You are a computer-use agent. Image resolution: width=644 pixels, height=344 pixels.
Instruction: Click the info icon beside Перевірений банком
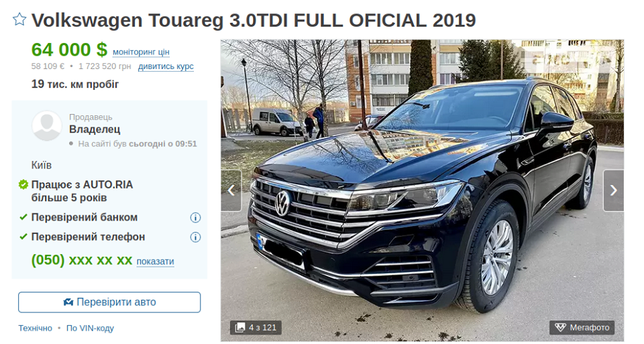(195, 217)
